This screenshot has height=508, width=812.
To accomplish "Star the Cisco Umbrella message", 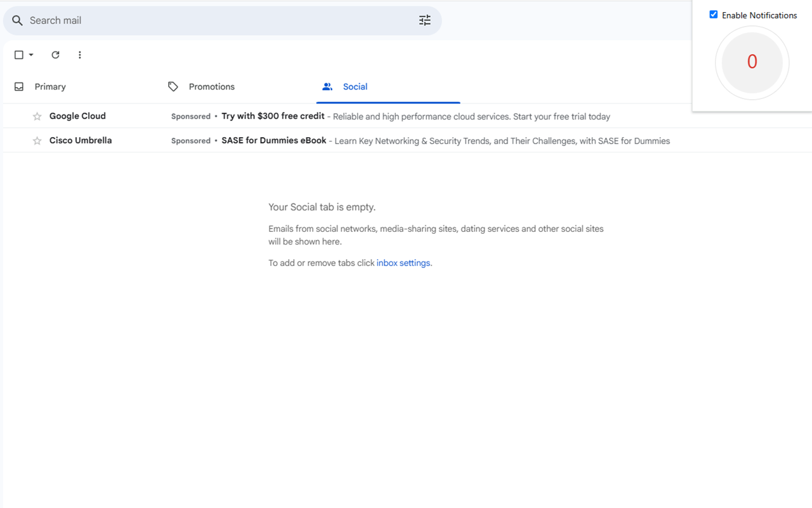I will (37, 141).
